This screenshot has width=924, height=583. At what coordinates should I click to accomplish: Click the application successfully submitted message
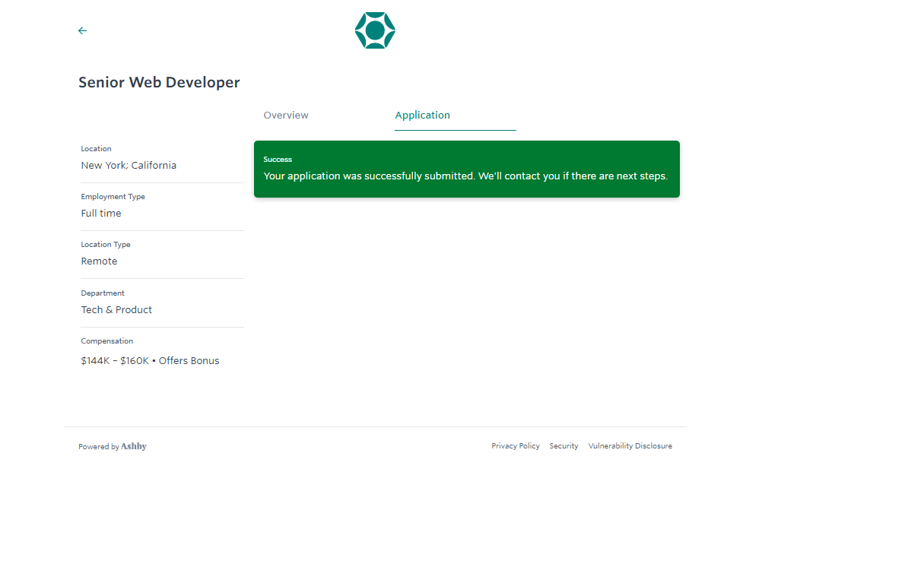coord(465,176)
